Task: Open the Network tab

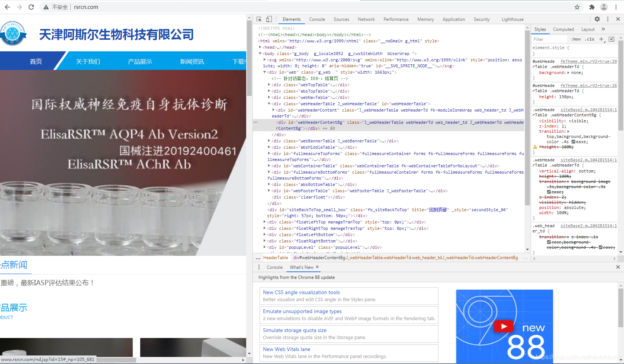Action: coord(366,19)
